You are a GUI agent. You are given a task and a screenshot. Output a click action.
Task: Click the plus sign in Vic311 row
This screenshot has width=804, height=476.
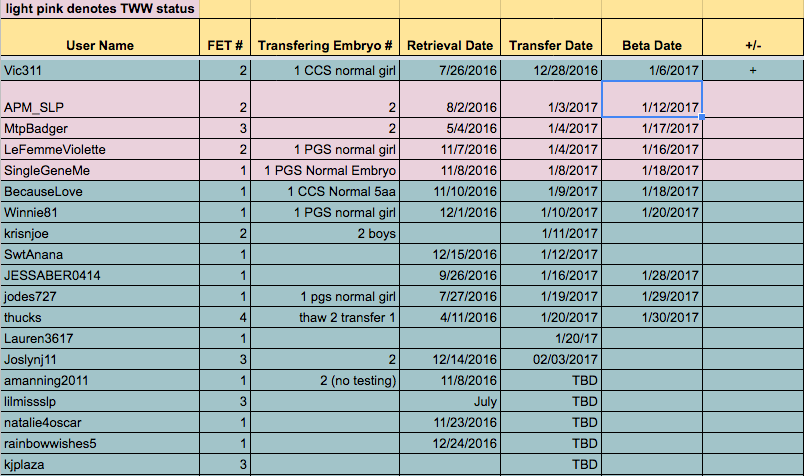(x=752, y=71)
